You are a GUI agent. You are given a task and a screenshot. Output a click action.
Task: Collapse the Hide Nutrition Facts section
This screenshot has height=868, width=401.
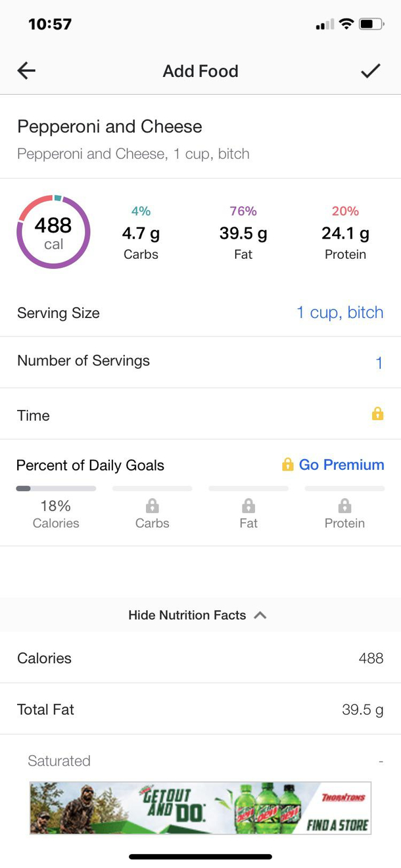pos(197,615)
